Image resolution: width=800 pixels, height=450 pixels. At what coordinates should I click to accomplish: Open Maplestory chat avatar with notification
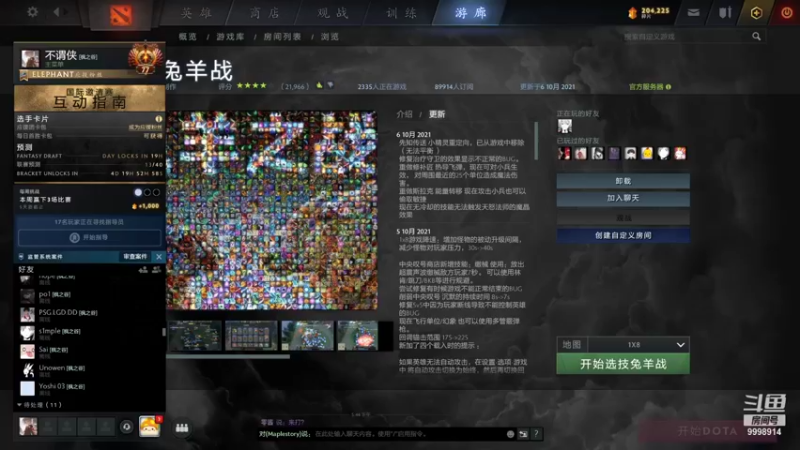tap(149, 426)
